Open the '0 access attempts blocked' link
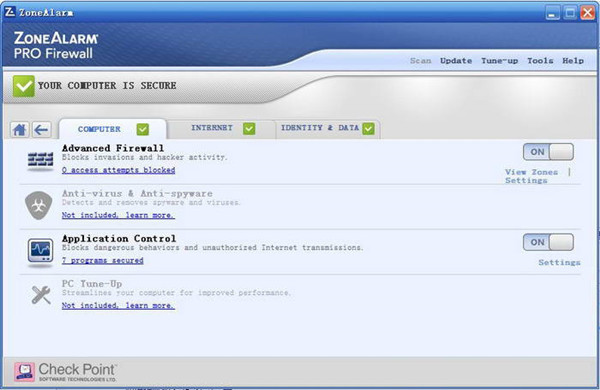Screen dimensions: 600x390 [119, 170]
